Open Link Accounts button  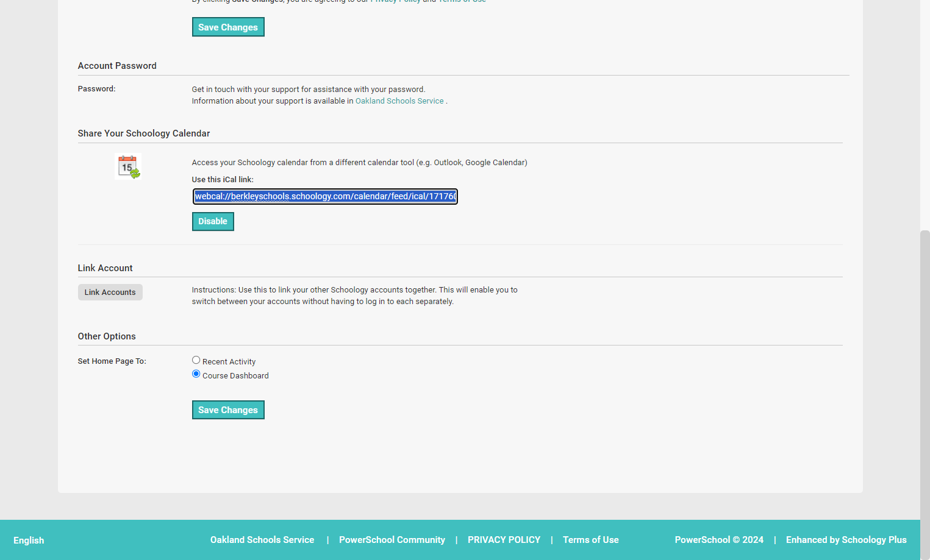click(x=110, y=292)
